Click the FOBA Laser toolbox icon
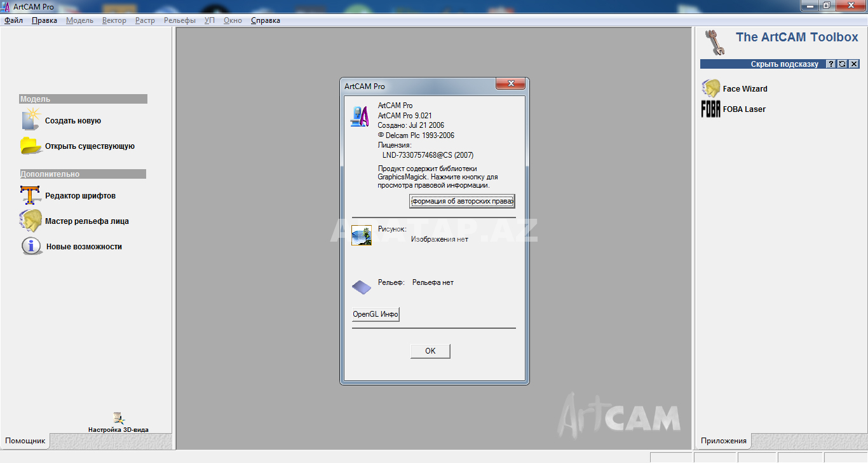 tap(711, 109)
